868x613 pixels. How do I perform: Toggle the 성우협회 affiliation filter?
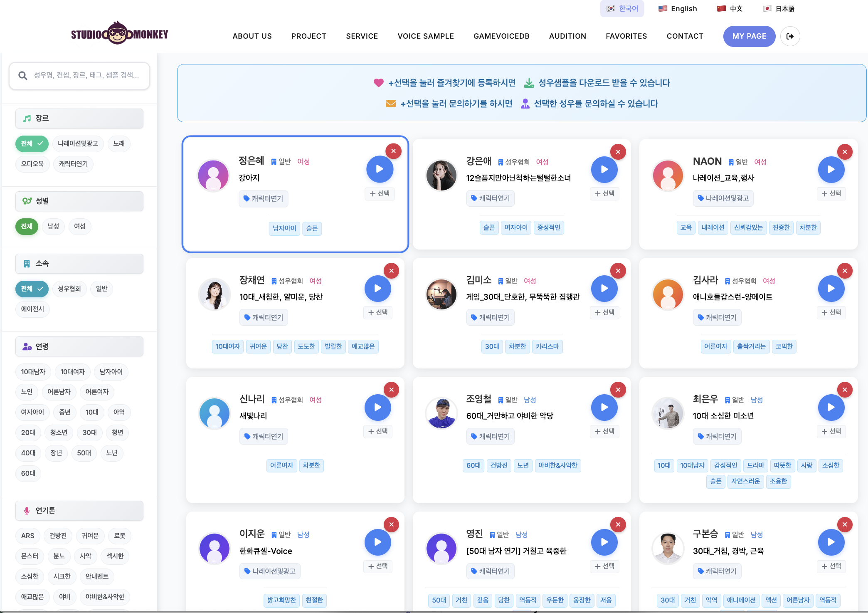69,289
